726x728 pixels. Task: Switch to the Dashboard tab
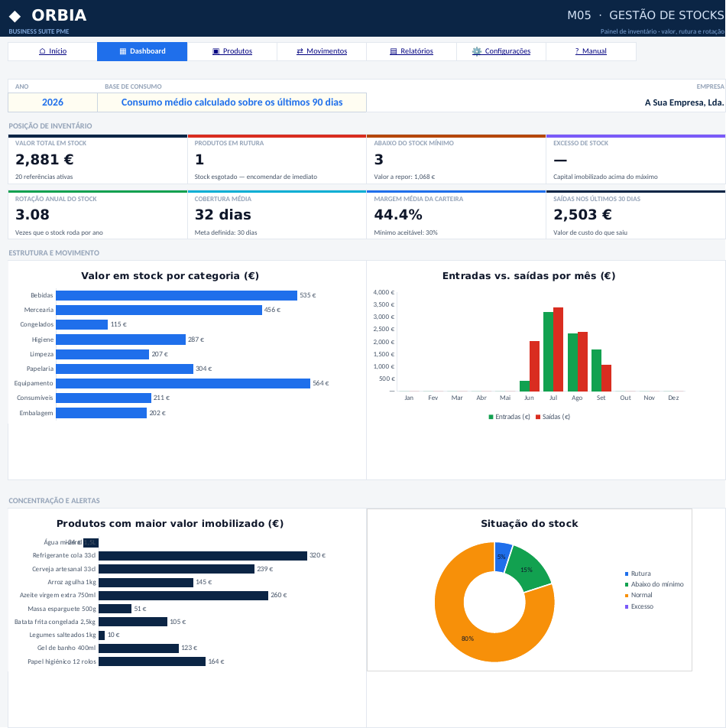142,51
